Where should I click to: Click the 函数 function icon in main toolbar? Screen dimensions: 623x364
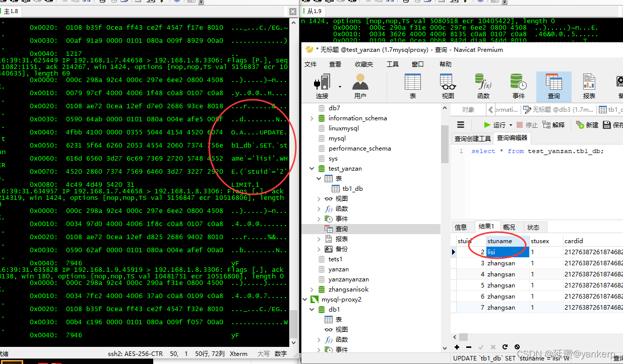tap(483, 86)
